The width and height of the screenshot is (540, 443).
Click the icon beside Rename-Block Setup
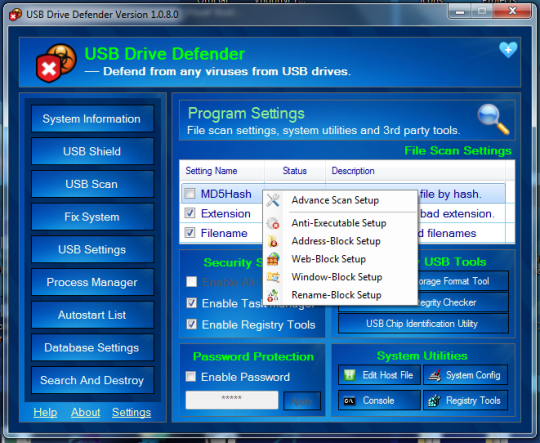click(x=273, y=295)
